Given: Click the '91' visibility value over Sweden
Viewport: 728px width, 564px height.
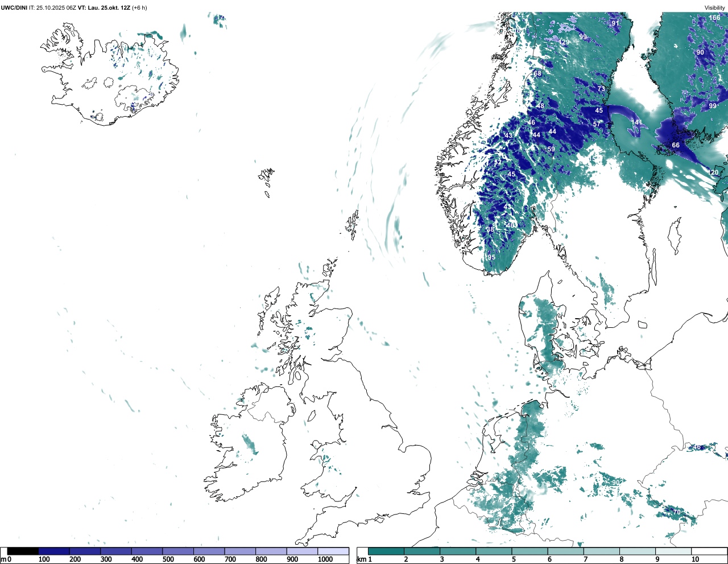Looking at the screenshot, I should [x=615, y=23].
